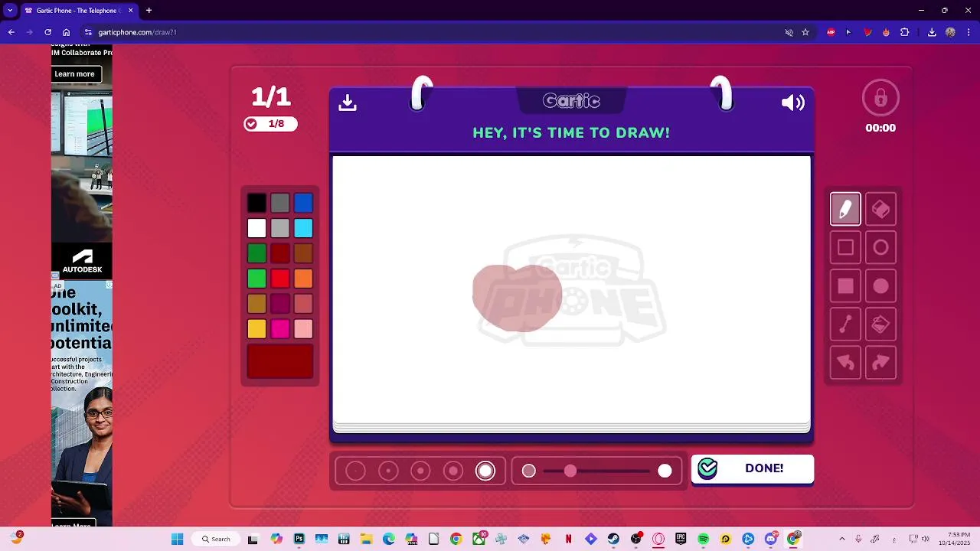Image resolution: width=980 pixels, height=551 pixels.
Task: Pick the filled circle tool
Action: 880,286
